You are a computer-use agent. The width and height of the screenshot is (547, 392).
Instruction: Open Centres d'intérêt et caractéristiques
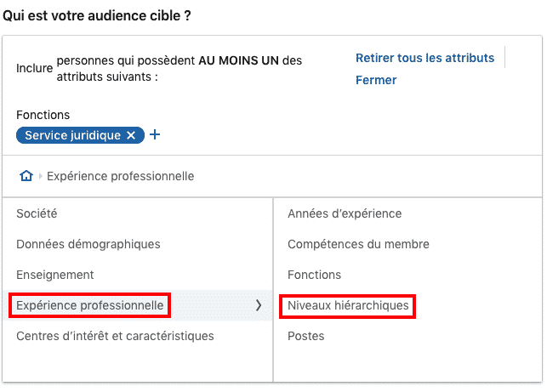coord(115,336)
